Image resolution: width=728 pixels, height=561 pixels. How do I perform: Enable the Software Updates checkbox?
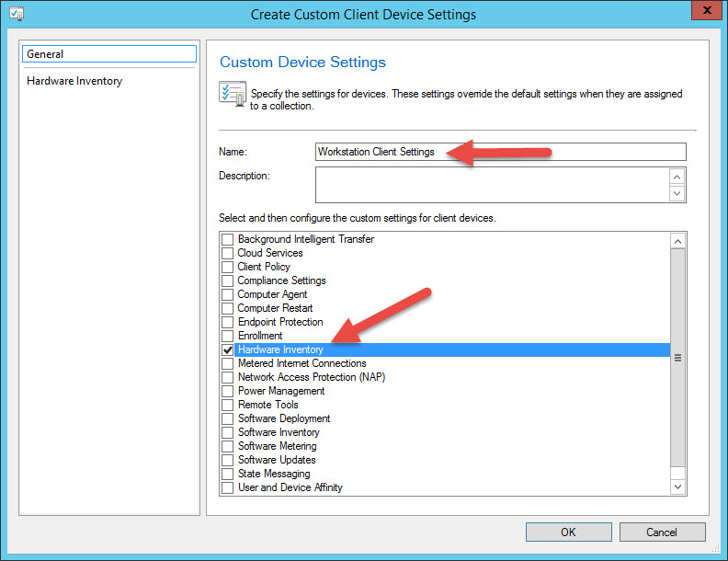tap(227, 460)
